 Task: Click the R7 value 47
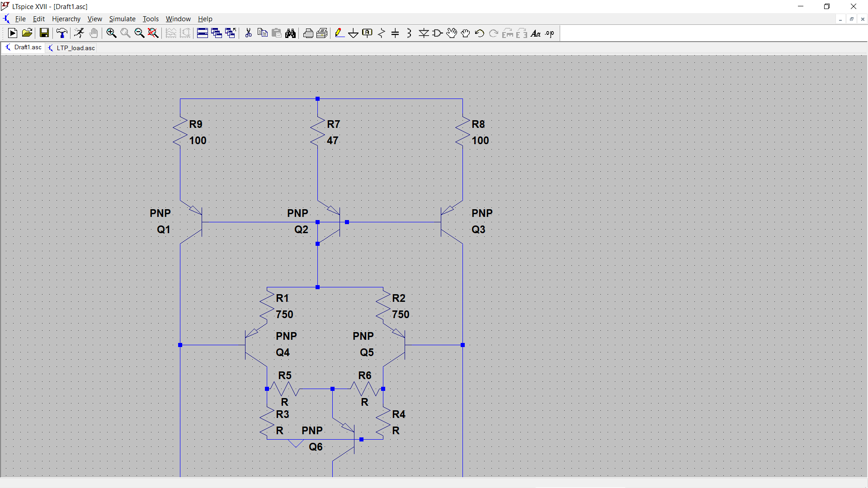pyautogui.click(x=333, y=141)
